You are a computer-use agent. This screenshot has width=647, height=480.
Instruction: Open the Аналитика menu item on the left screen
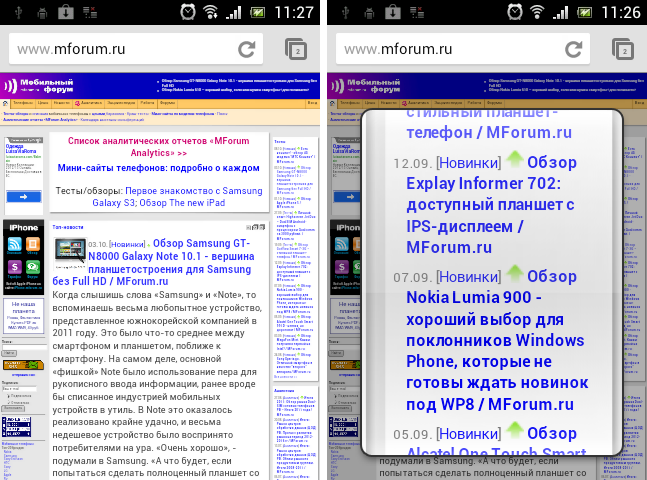tap(88, 103)
